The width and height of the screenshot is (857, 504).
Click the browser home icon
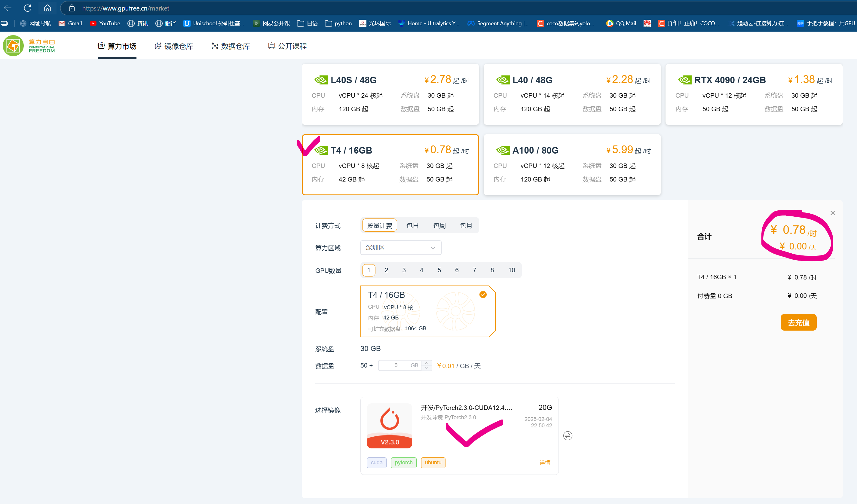click(x=47, y=8)
